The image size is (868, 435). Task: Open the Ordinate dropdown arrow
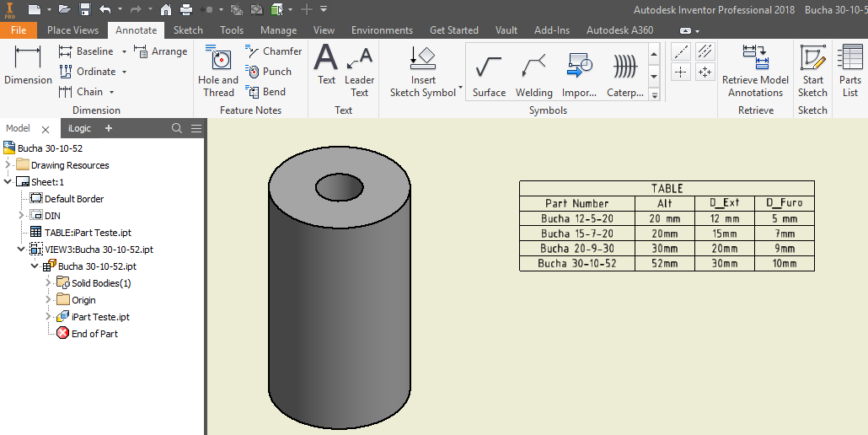(124, 72)
